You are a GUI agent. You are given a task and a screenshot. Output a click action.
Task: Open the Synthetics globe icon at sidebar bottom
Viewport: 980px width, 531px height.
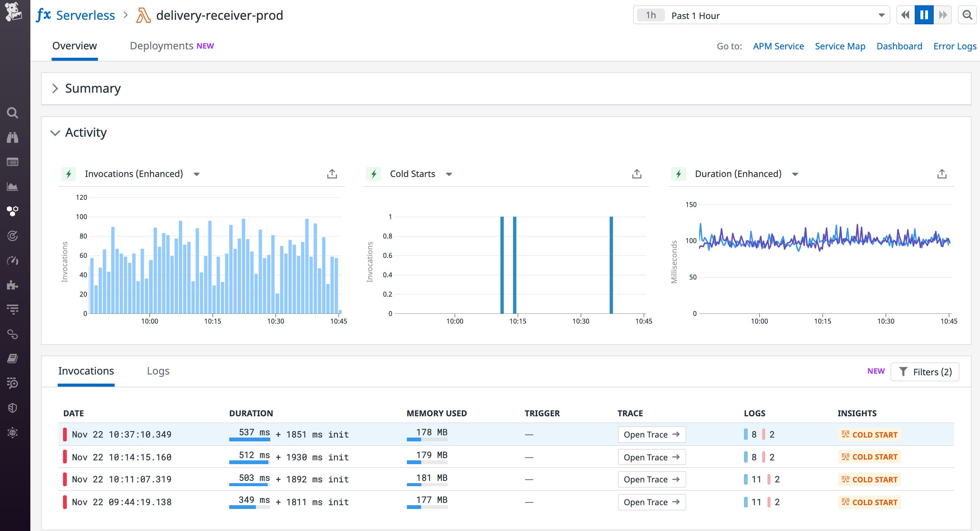tap(13, 432)
